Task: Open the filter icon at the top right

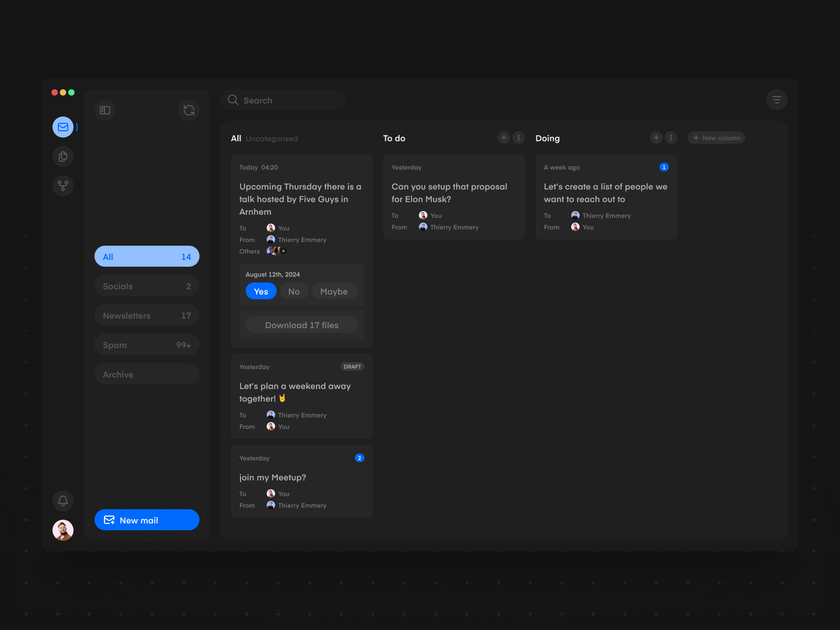Action: tap(777, 100)
